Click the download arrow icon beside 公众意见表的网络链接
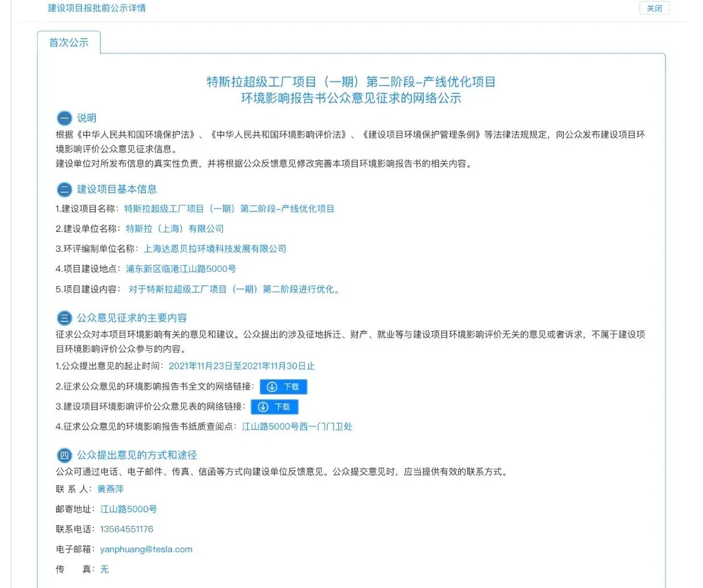 pyautogui.click(x=263, y=407)
